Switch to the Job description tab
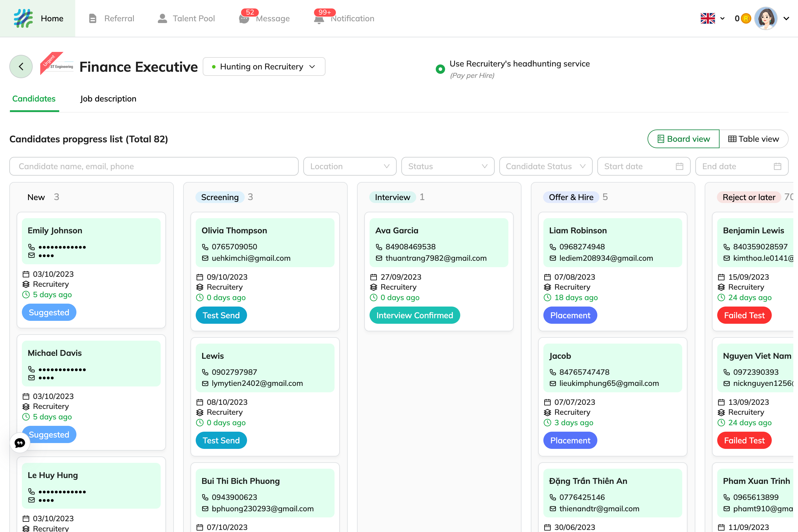 108,99
